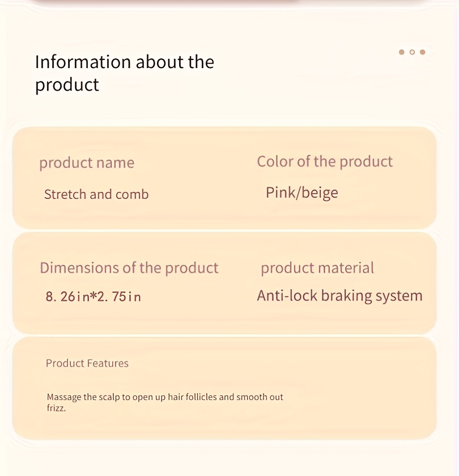The height and width of the screenshot is (476, 459).
Task: Click the 'Information about the product' heading
Action: click(125, 73)
